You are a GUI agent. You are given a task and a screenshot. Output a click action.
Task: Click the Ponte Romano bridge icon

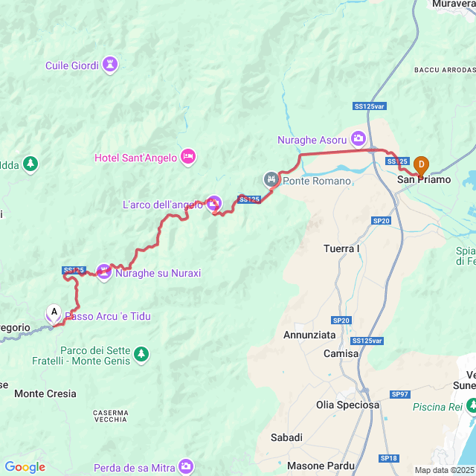coord(271,179)
